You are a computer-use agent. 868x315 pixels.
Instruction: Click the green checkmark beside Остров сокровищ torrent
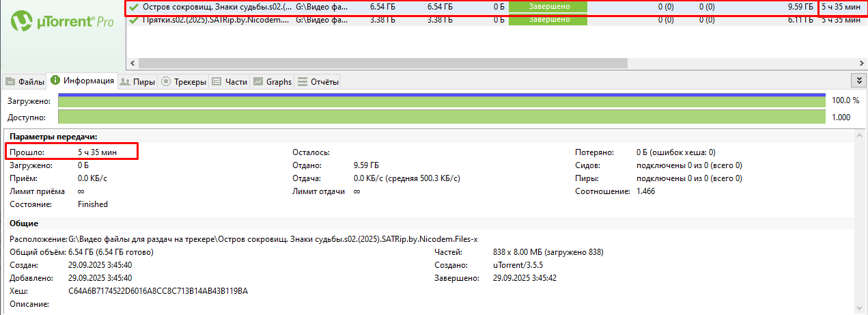[x=134, y=6]
